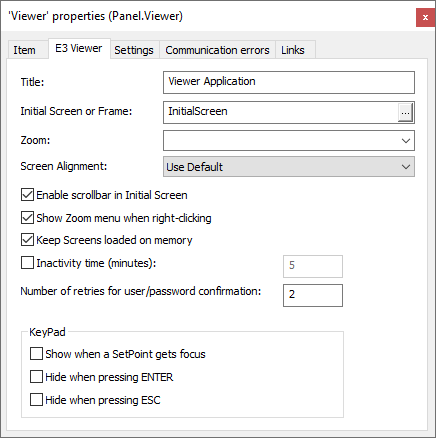Disable Keep Screens loaded on memory
The height and width of the screenshot is (438, 436).
[x=27, y=240]
